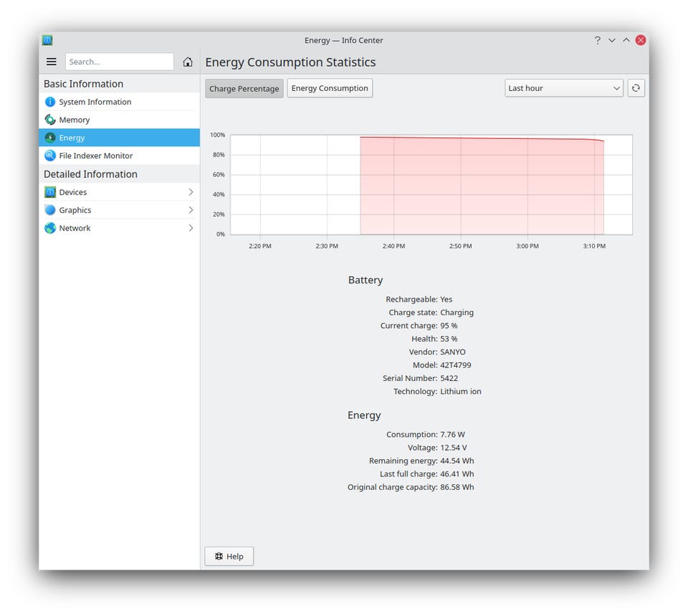Expand the Devices section chevron
The height and width of the screenshot is (616, 688).
191,192
